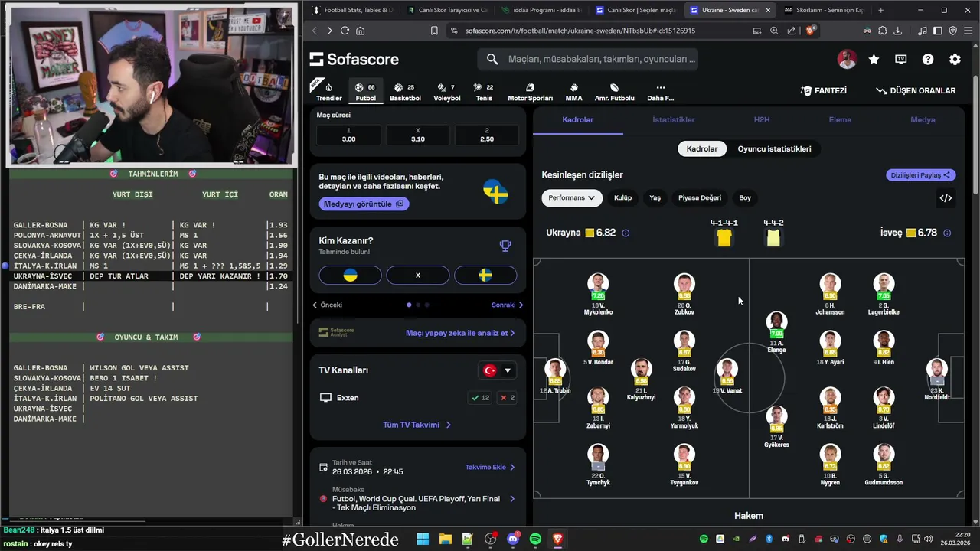Image resolution: width=980 pixels, height=551 pixels.
Task: Bookmark this page in browser toolbar
Action: [434, 31]
